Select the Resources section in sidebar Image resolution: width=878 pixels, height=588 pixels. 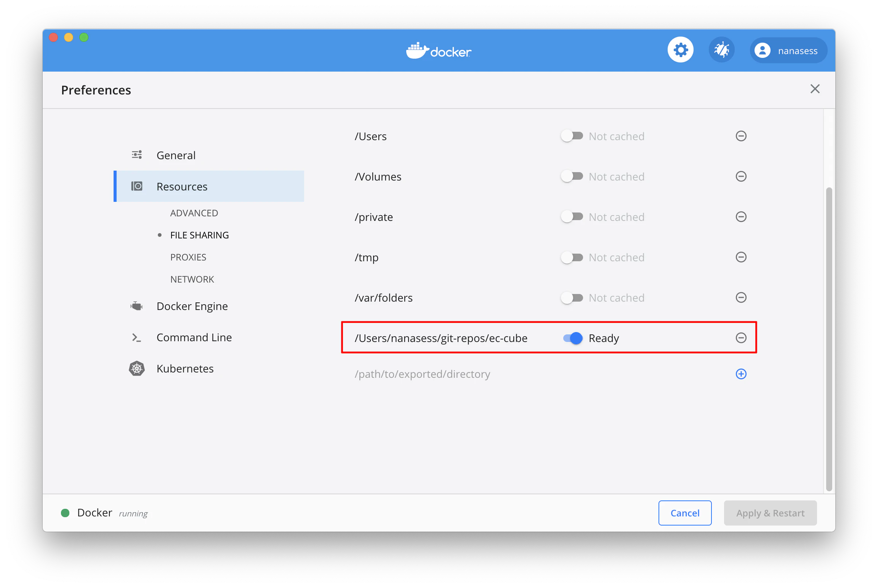click(x=209, y=186)
